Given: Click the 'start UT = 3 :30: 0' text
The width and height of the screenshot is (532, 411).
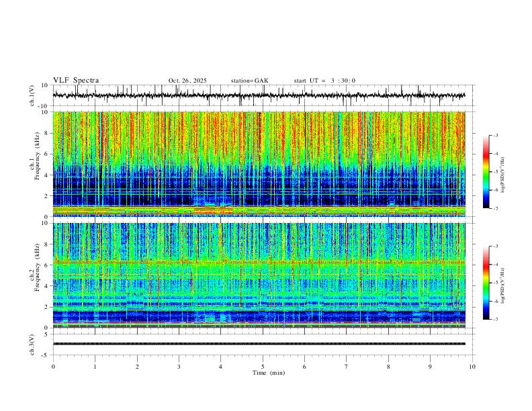Looking at the screenshot, I should click(324, 81).
